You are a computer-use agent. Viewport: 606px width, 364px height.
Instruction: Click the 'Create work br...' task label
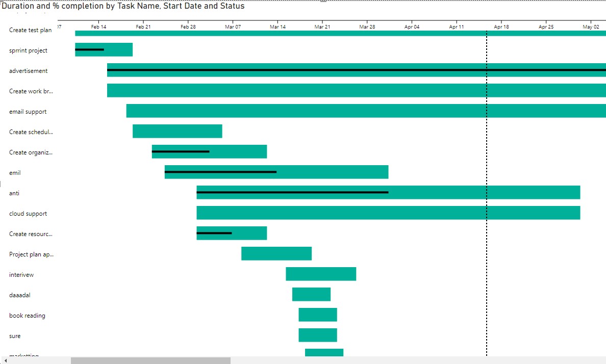tap(31, 91)
